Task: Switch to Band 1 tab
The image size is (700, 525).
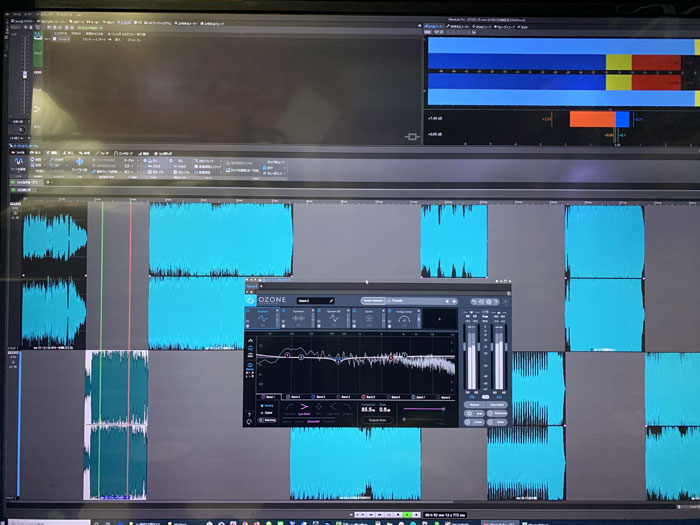Action: (269, 396)
